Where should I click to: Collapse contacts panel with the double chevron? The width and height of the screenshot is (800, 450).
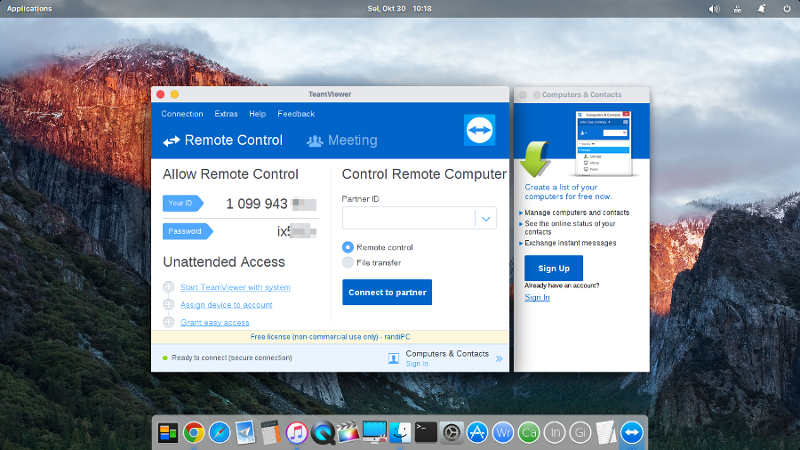(x=499, y=359)
